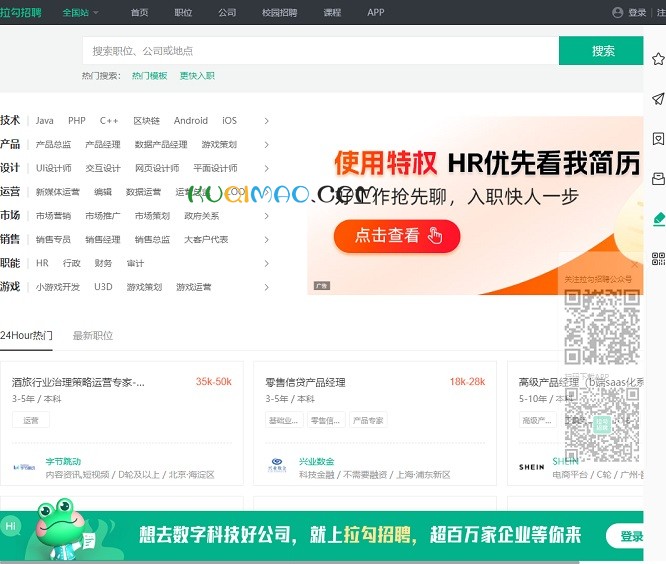The image size is (666, 564).
Task: Switch to the 最新职位 tab
Action: (93, 336)
